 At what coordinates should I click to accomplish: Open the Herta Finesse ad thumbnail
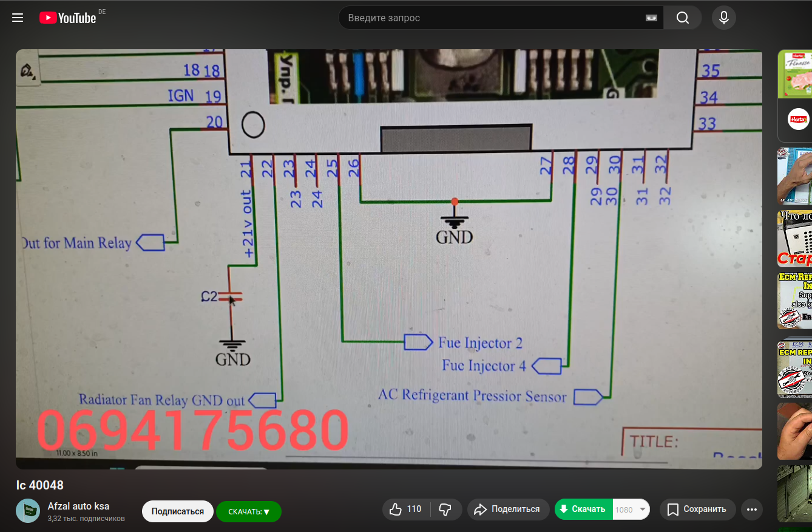[796, 74]
